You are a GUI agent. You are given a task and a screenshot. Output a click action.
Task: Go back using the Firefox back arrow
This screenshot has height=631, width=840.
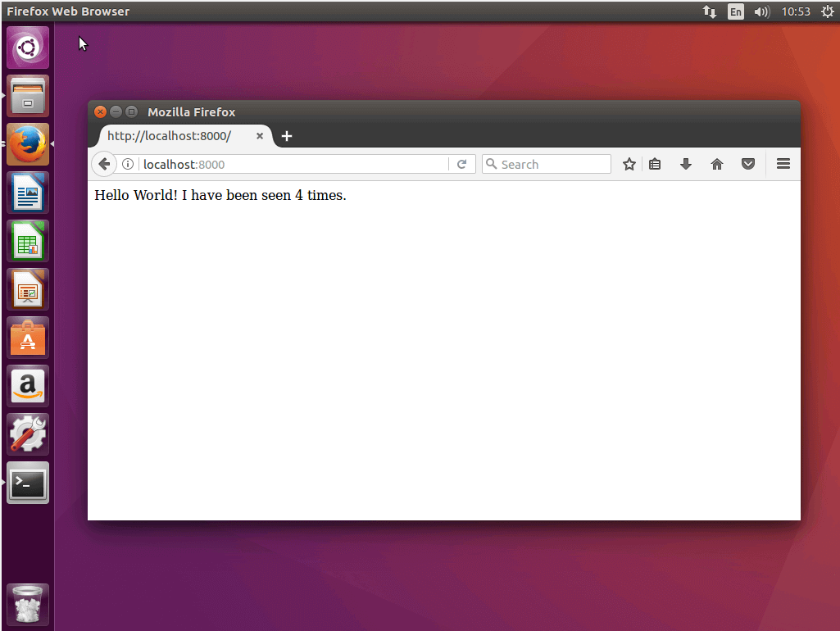(104, 164)
